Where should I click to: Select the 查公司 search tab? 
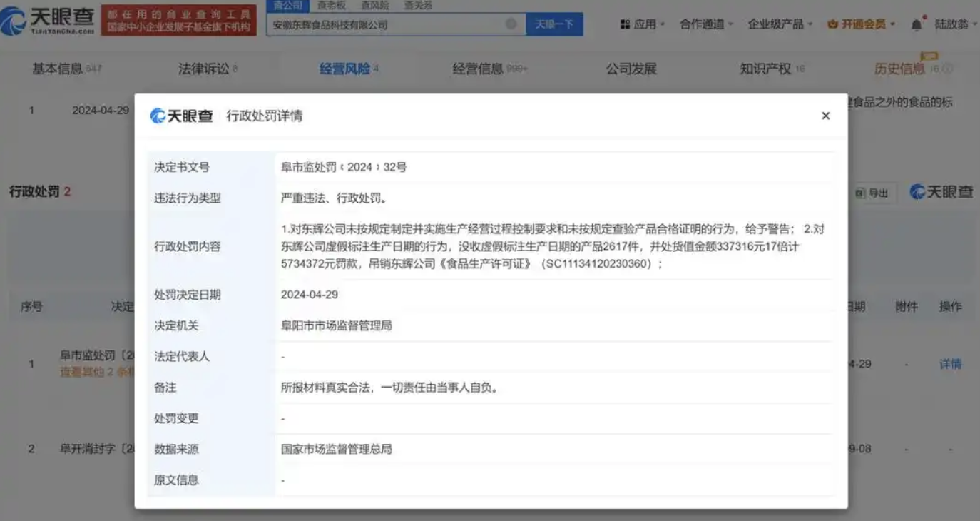[x=288, y=6]
